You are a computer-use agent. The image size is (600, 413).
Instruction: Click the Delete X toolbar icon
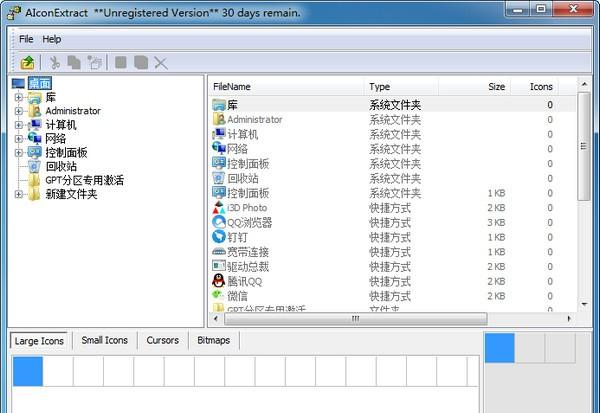[161, 63]
